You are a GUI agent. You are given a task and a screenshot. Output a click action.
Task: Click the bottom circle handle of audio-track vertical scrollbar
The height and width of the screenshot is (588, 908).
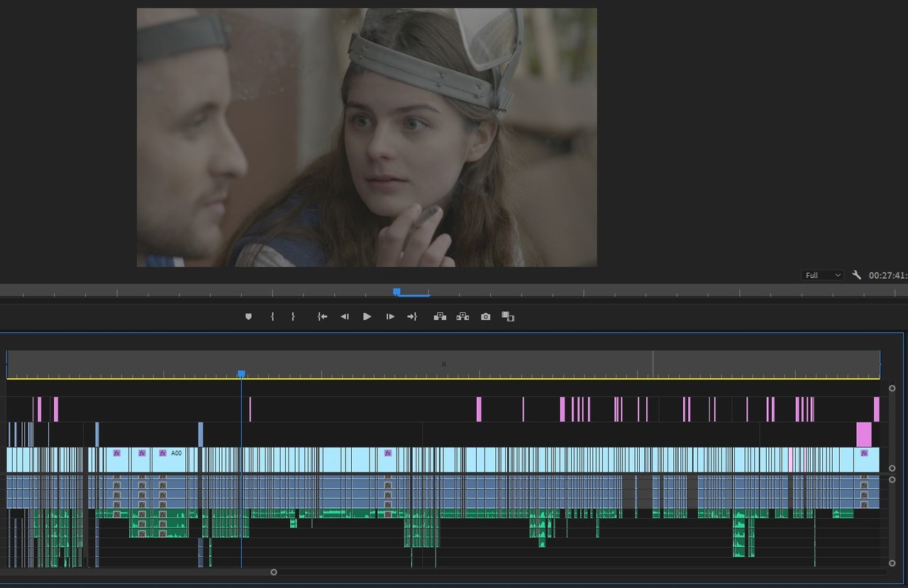892,563
